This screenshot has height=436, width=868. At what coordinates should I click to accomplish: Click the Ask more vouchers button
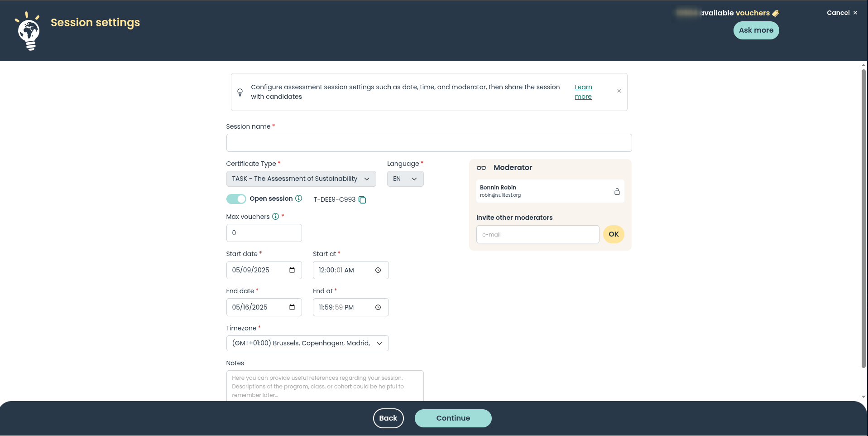click(756, 30)
